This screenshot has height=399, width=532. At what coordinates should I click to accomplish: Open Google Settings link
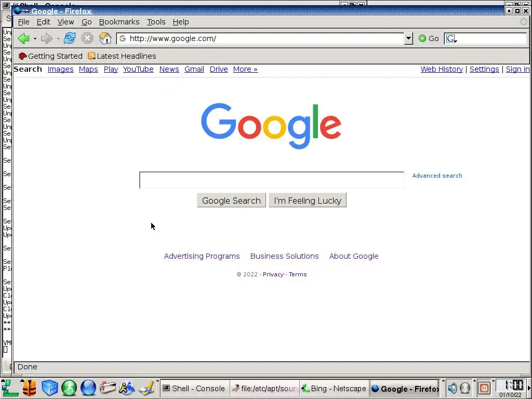click(484, 69)
